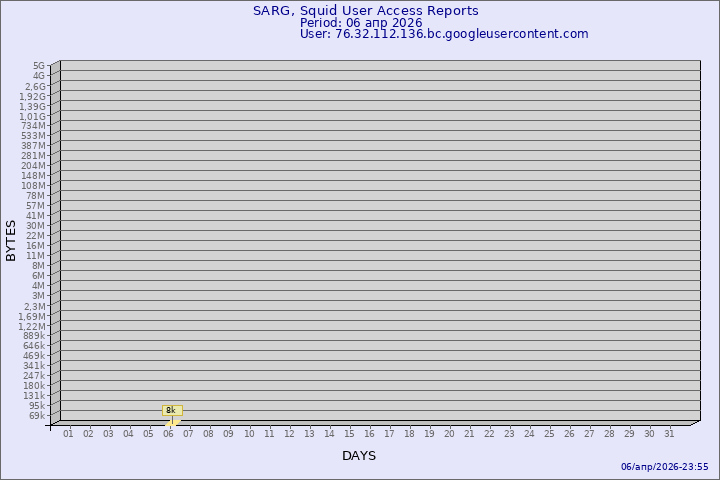Select day 22 tick label
This screenshot has height=480, width=720.
[489, 433]
